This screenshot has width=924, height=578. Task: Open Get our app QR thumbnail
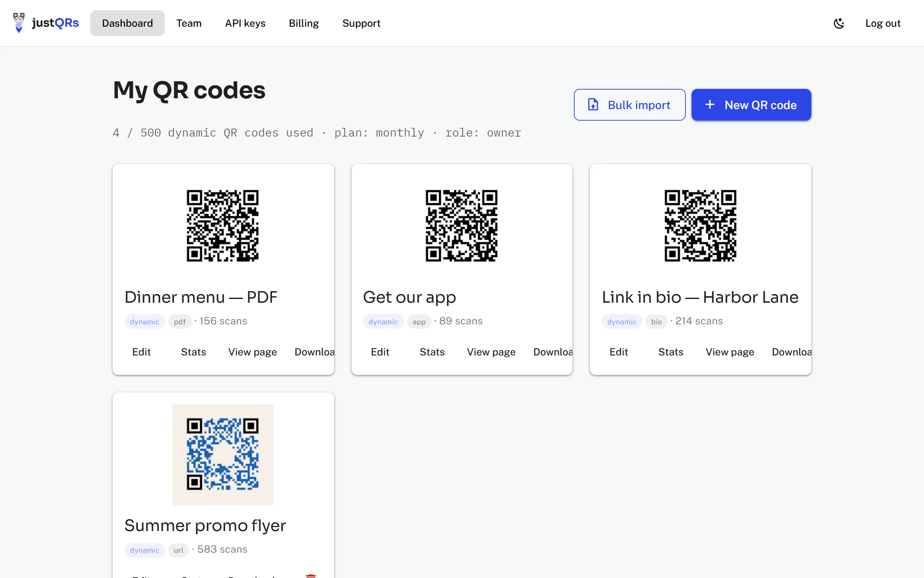(462, 225)
